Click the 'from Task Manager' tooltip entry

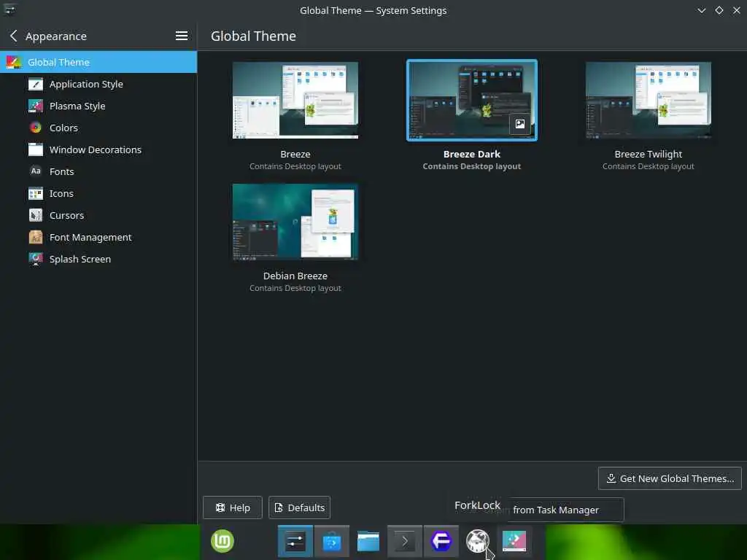555,510
